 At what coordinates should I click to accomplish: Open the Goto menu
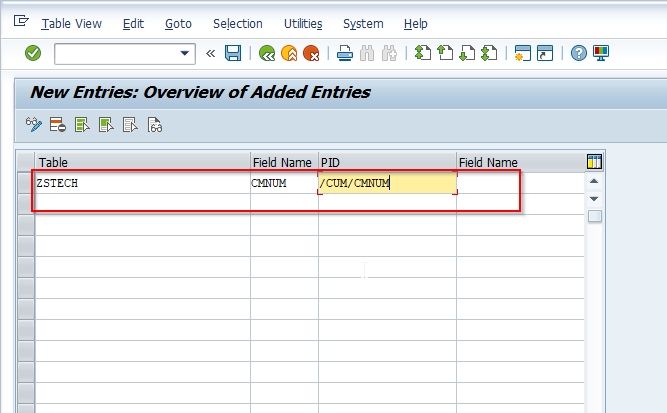click(178, 24)
